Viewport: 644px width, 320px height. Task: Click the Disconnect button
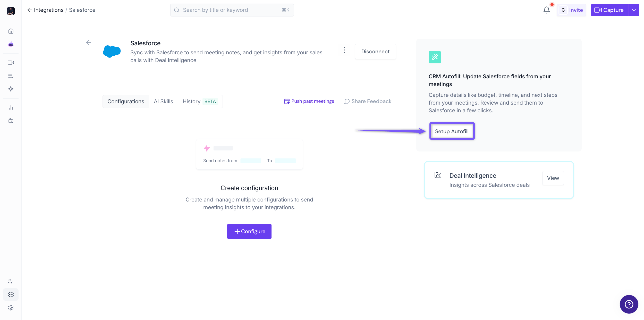(x=375, y=52)
